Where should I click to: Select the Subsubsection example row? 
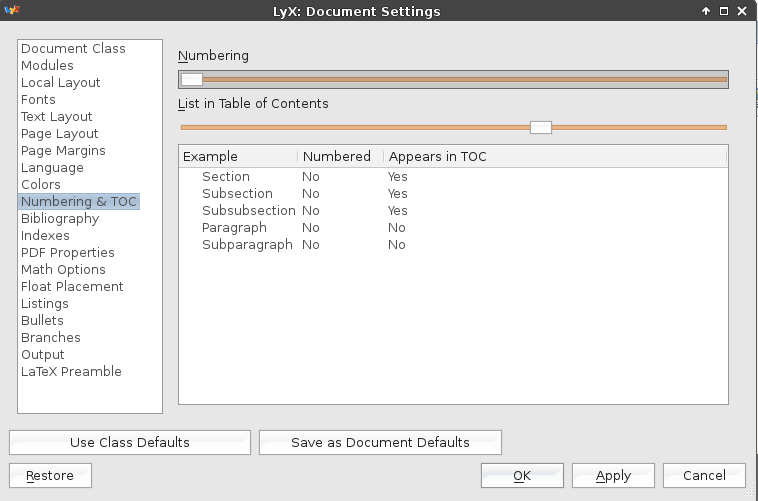coord(453,210)
